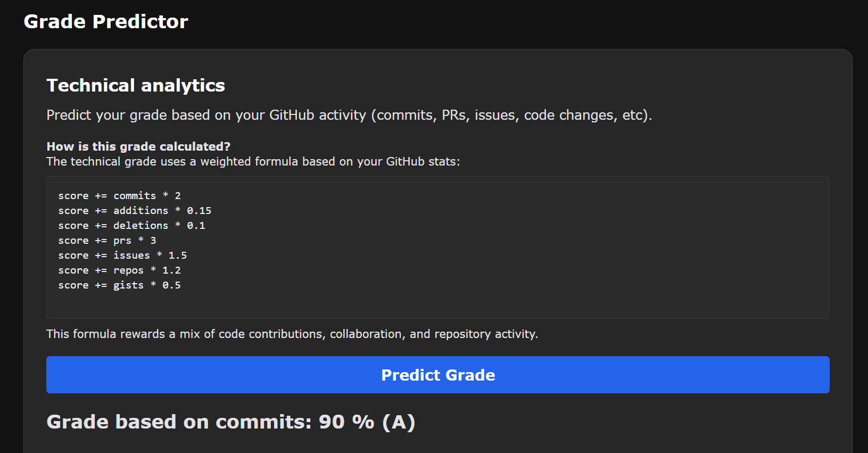The width and height of the screenshot is (868, 453).
Task: Click the 'score += prs * 3' line
Action: pyautogui.click(x=107, y=241)
